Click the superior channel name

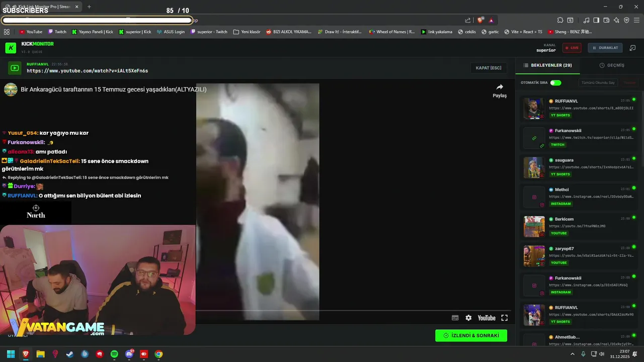coord(546,50)
